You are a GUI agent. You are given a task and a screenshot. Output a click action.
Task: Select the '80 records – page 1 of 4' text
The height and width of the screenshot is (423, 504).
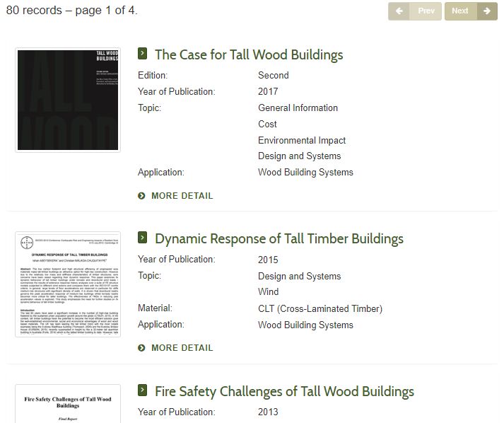click(72, 11)
